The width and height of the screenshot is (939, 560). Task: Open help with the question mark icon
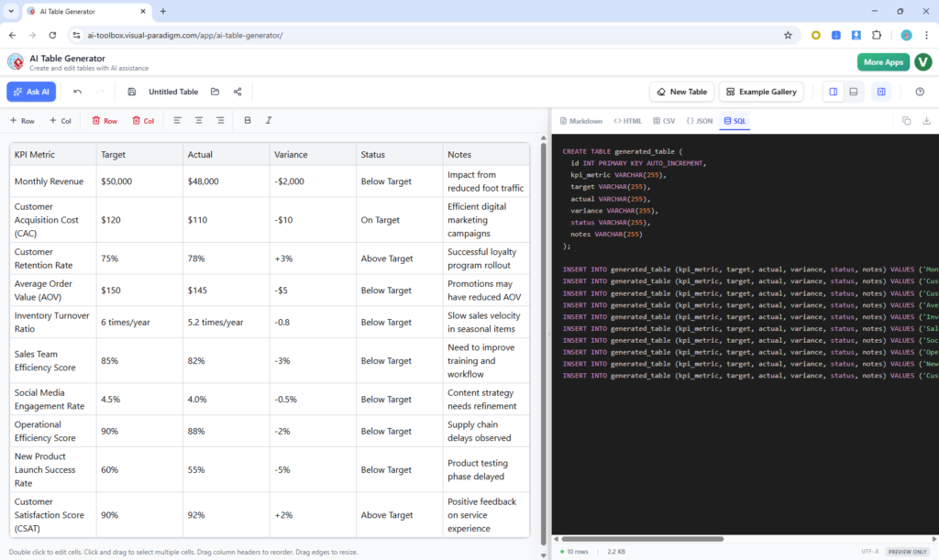[920, 92]
